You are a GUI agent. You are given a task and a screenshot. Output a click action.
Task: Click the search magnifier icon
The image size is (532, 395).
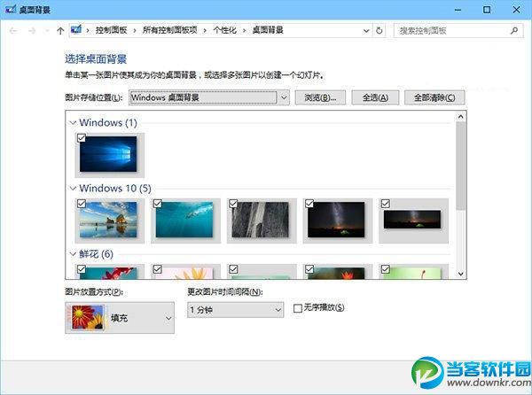pos(514,31)
